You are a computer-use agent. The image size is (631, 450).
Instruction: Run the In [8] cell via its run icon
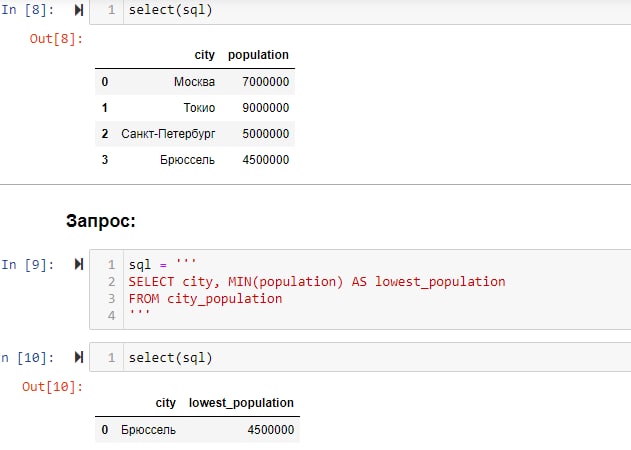pos(79,12)
